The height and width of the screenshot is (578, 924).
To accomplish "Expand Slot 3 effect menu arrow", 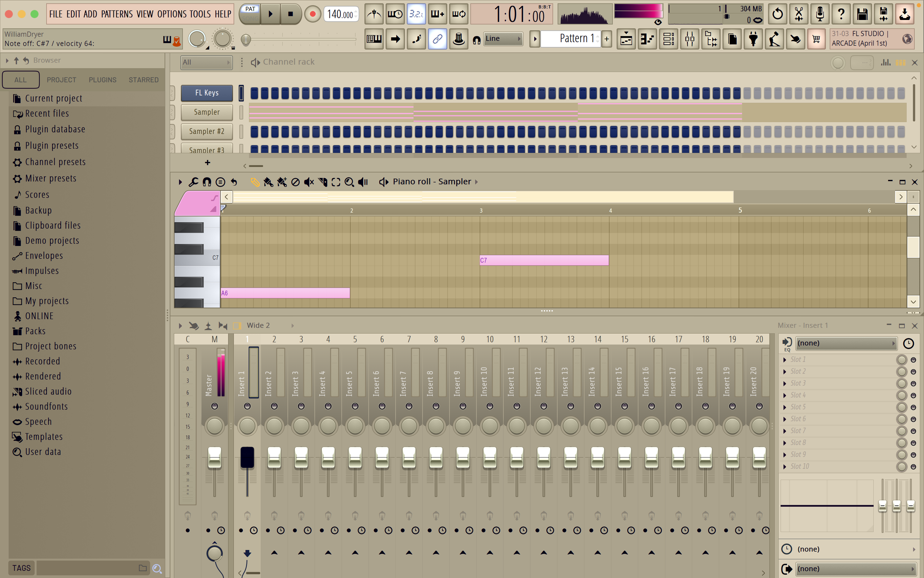I will pyautogui.click(x=785, y=383).
